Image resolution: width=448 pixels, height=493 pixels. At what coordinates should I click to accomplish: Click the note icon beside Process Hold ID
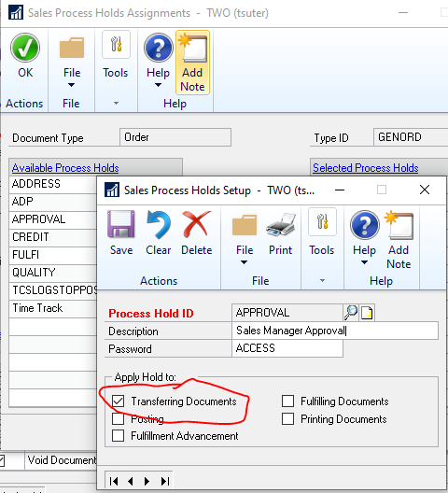(x=367, y=313)
